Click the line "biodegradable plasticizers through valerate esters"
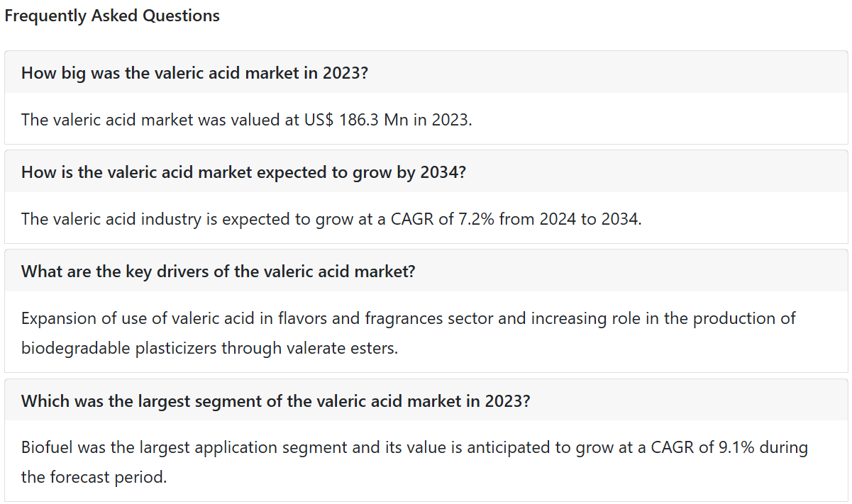The image size is (852, 504). [x=209, y=348]
